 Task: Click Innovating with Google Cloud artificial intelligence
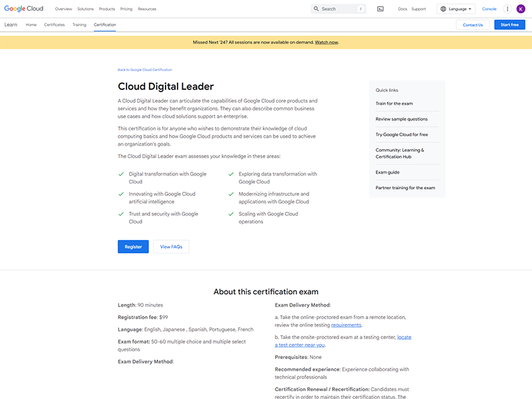pos(162,198)
